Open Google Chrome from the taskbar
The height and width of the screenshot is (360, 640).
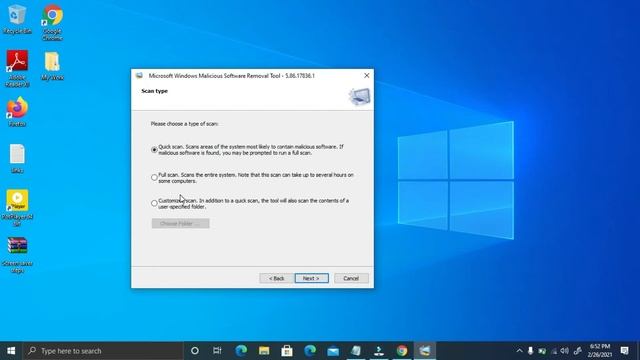(x=402, y=351)
